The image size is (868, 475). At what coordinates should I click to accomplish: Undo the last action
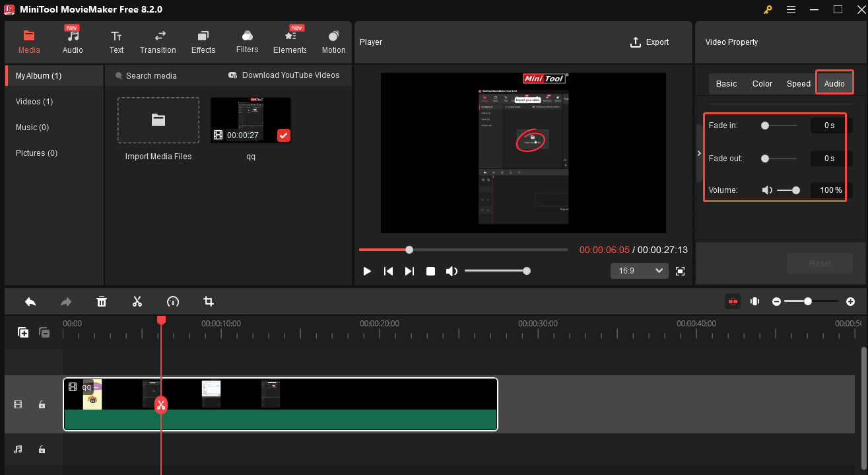[x=30, y=302]
